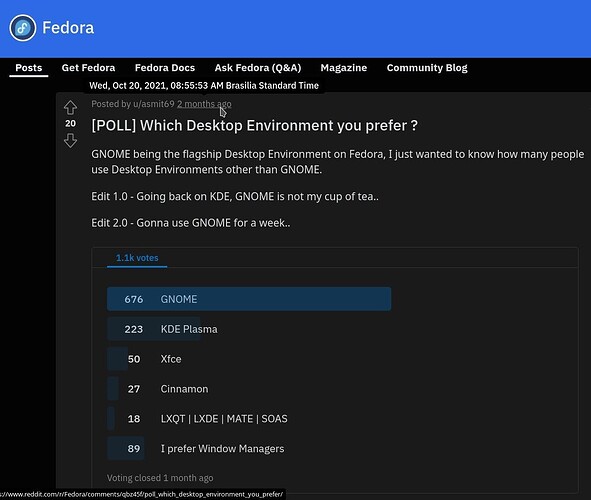Viewport: 591px width, 500px height.
Task: Upvote the desktop environment poll post
Action: point(70,107)
